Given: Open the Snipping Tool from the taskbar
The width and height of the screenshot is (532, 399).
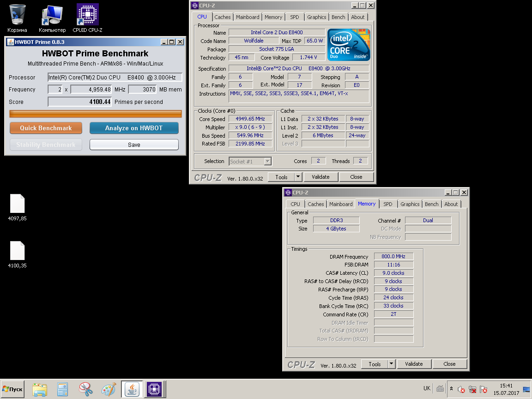Looking at the screenshot, I should 86,389.
